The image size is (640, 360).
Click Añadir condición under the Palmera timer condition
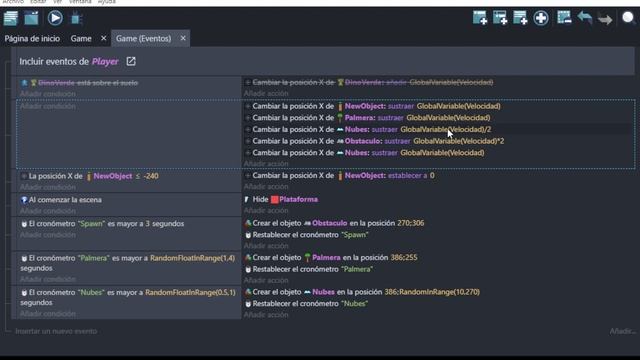pyautogui.click(x=48, y=279)
